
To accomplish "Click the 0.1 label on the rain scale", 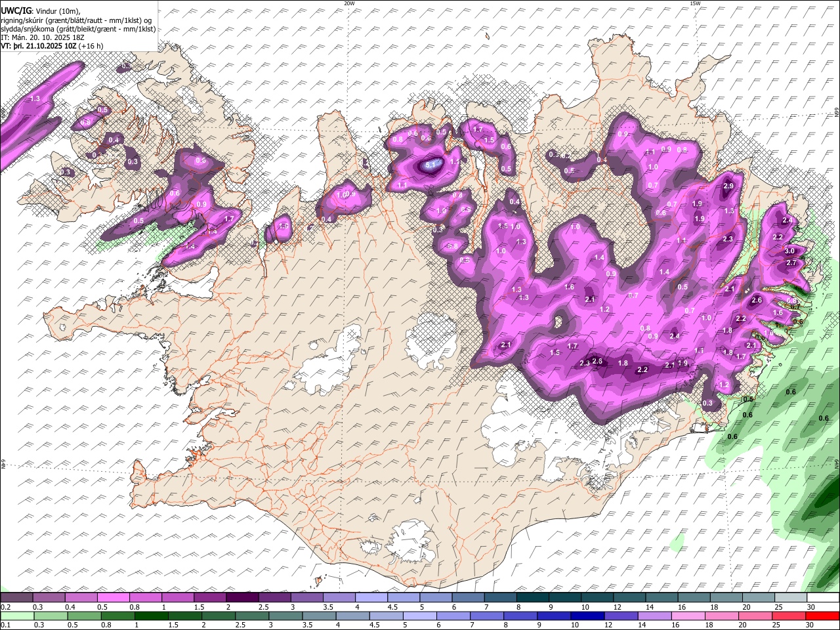I will point(5,625).
